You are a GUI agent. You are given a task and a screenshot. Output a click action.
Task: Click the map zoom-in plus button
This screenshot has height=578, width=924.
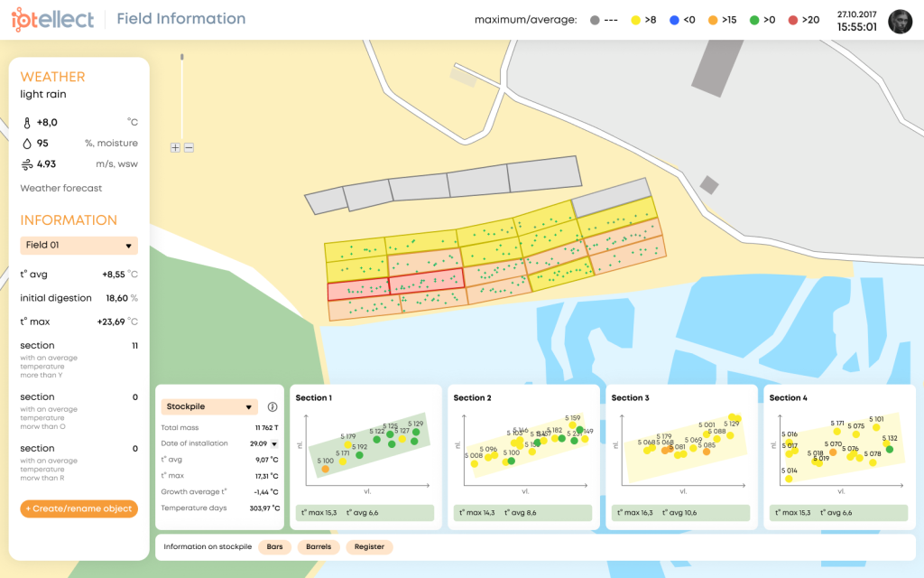175,147
